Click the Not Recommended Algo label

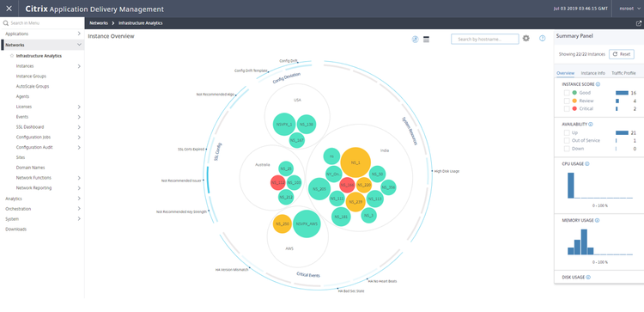tap(216, 95)
